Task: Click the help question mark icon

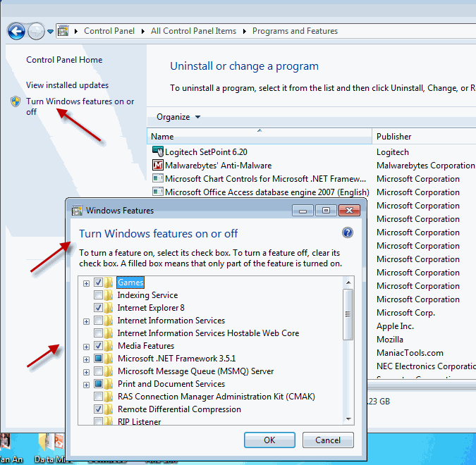Action: (x=347, y=233)
